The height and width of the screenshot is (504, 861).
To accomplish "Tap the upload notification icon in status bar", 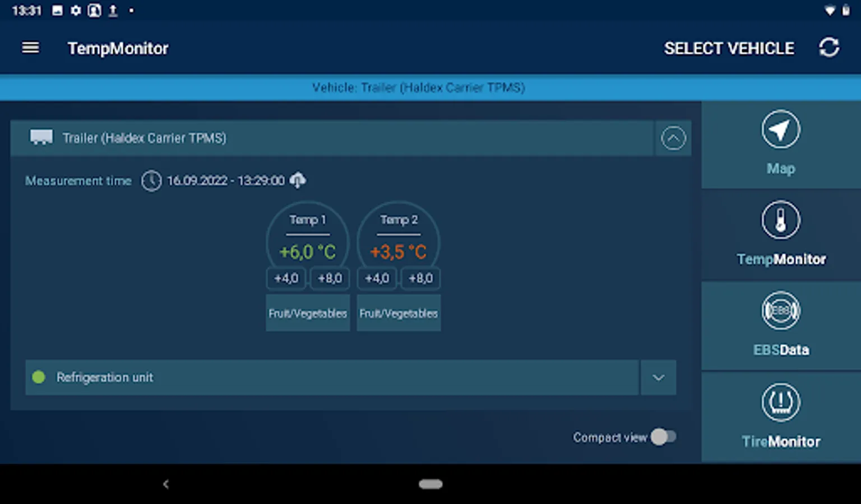I will [113, 11].
